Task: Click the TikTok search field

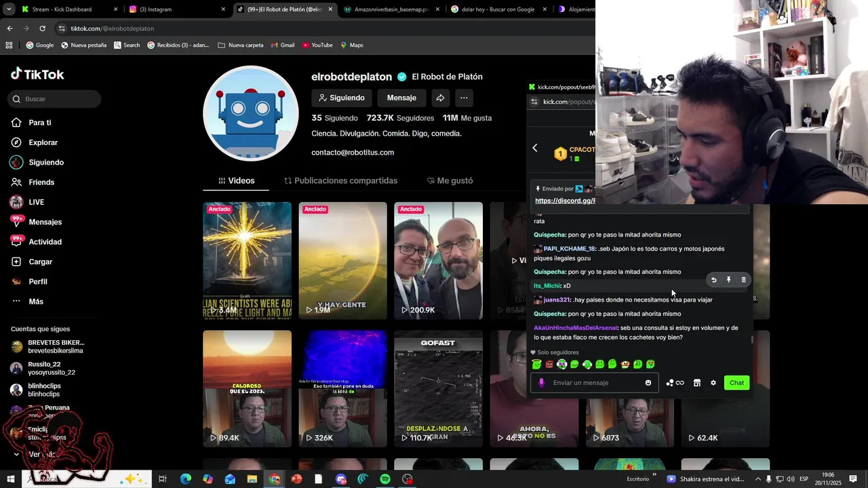Action: (54, 99)
